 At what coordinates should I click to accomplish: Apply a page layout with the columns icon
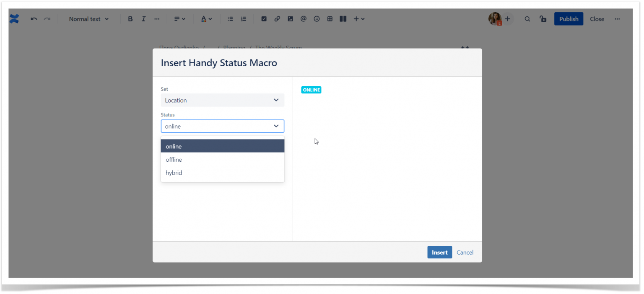click(343, 18)
